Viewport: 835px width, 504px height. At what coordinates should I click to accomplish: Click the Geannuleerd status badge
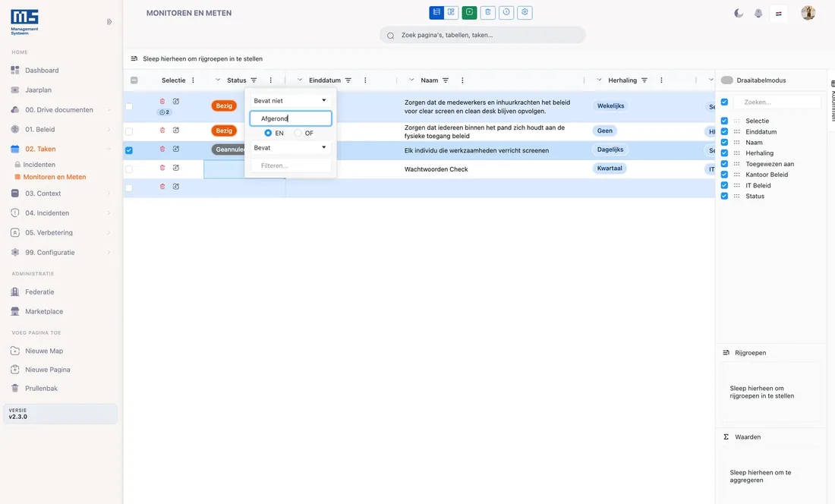pos(228,150)
